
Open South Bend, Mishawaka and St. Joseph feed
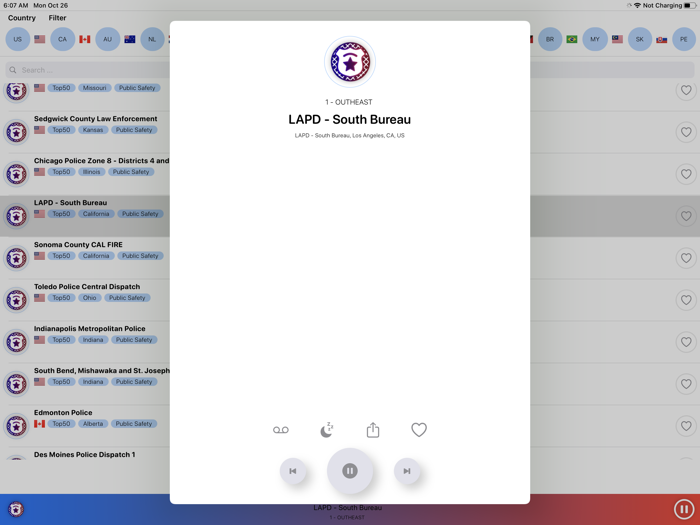pyautogui.click(x=102, y=371)
